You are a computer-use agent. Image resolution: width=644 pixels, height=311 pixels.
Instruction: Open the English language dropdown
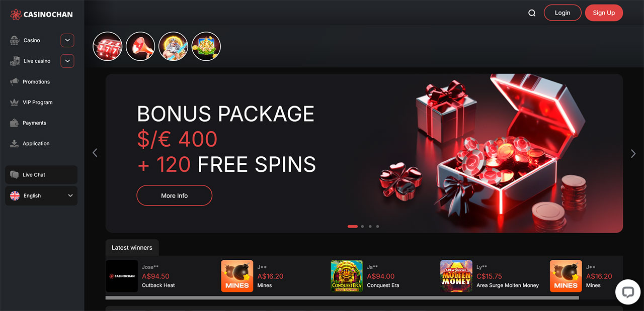point(41,196)
